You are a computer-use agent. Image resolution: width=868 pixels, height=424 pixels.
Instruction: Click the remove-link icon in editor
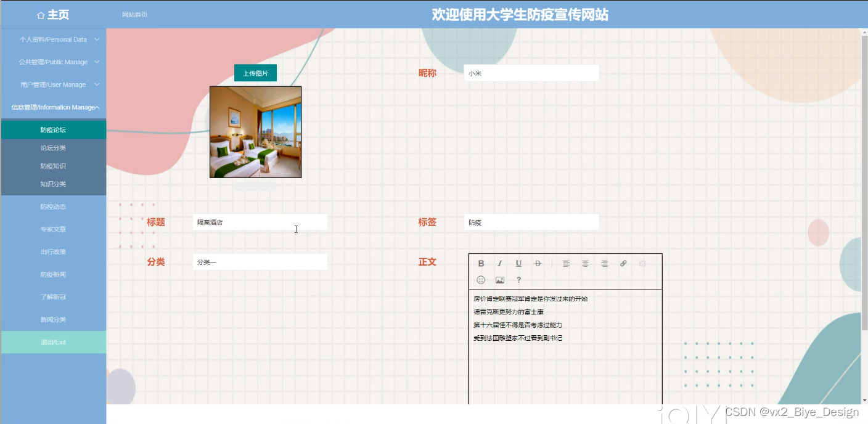click(642, 264)
